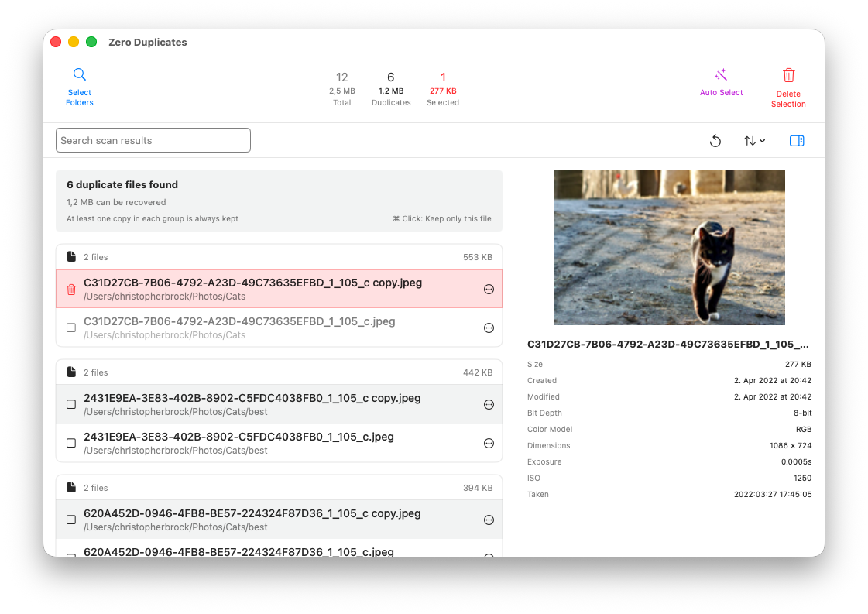
Task: Click the Duplicates count statistic
Action: pyautogui.click(x=391, y=89)
